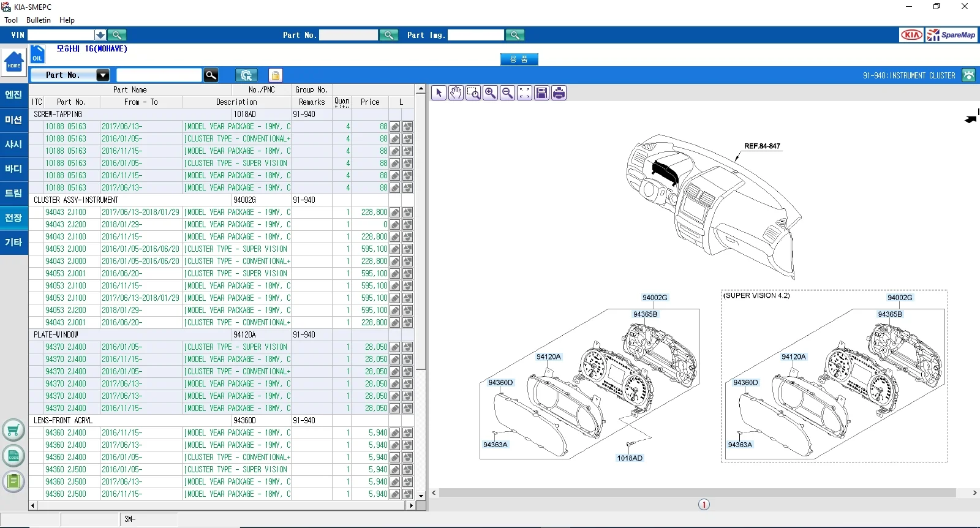Click callout 94363A in SUPER VISION diagram

click(x=740, y=445)
